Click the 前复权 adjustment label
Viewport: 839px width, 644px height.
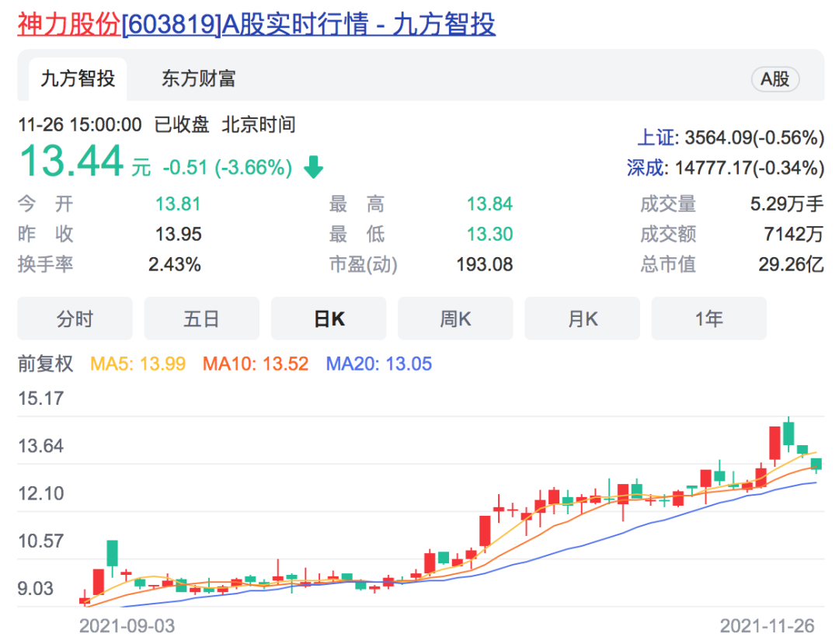(46, 364)
